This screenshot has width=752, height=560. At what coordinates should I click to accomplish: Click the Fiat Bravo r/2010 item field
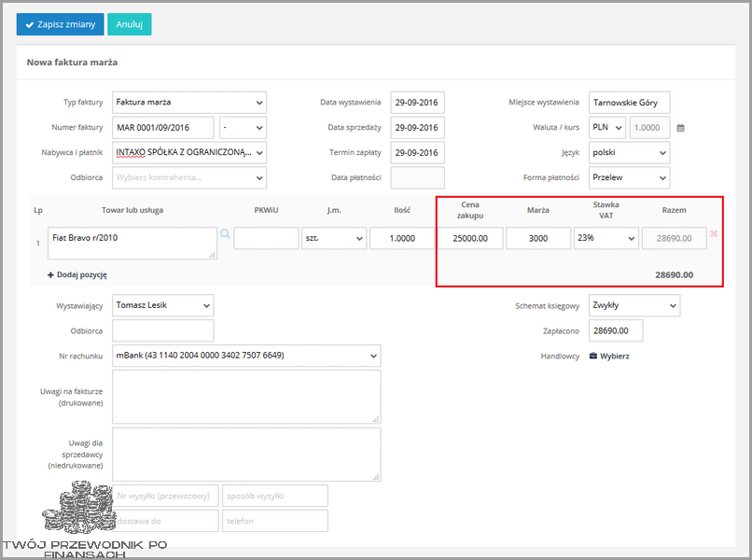point(132,244)
